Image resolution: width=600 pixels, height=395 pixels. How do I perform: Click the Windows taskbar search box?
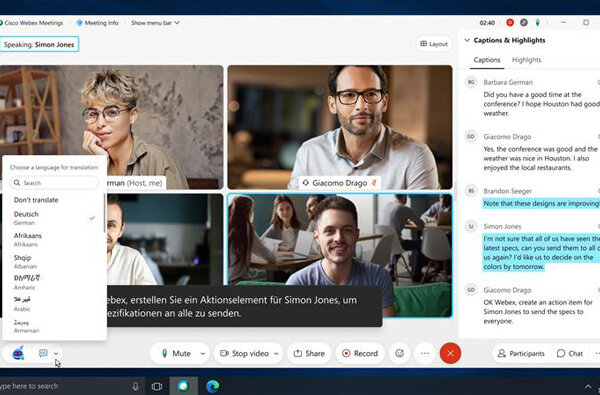click(x=72, y=386)
